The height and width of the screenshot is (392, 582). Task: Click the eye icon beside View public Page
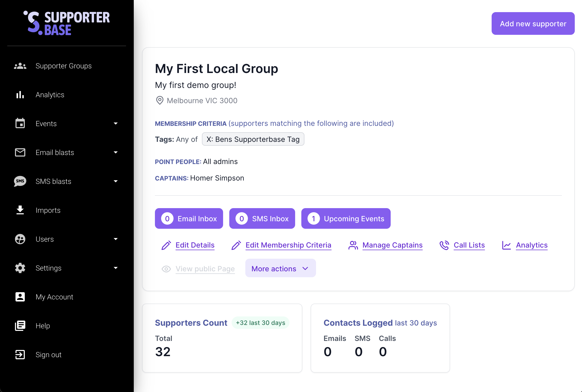pyautogui.click(x=166, y=269)
